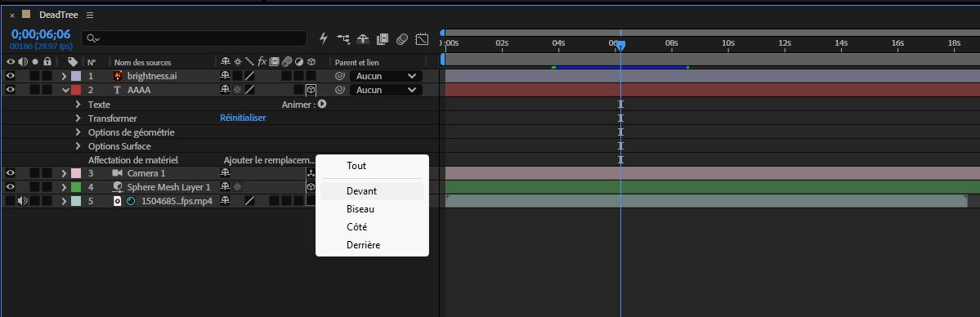The height and width of the screenshot is (317, 980).
Task: Expand the Transformer property group
Action: click(78, 118)
